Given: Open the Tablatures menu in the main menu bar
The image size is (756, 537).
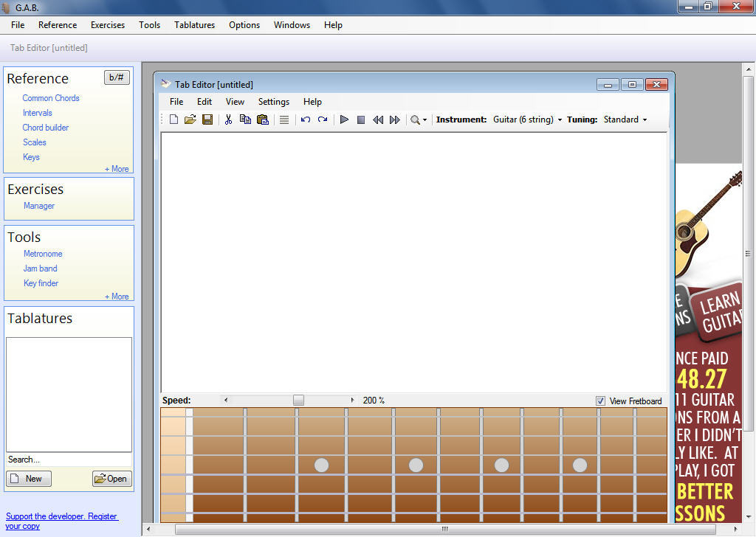Looking at the screenshot, I should tap(194, 24).
